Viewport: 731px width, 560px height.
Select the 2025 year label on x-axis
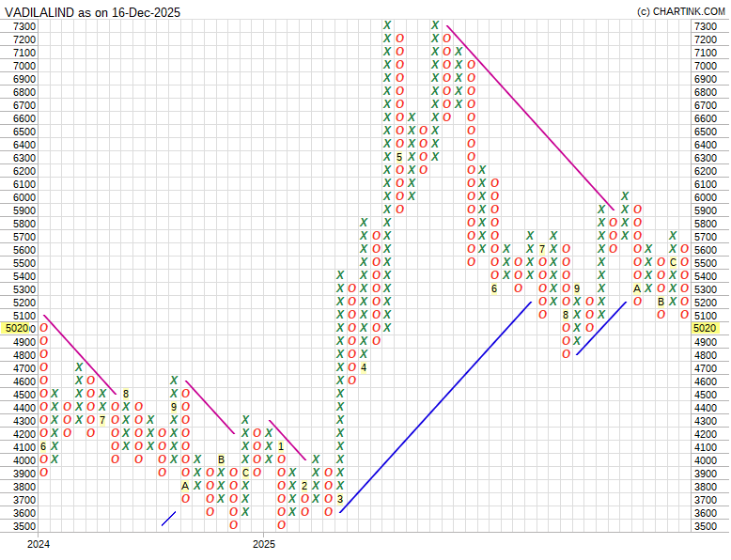pyautogui.click(x=264, y=544)
